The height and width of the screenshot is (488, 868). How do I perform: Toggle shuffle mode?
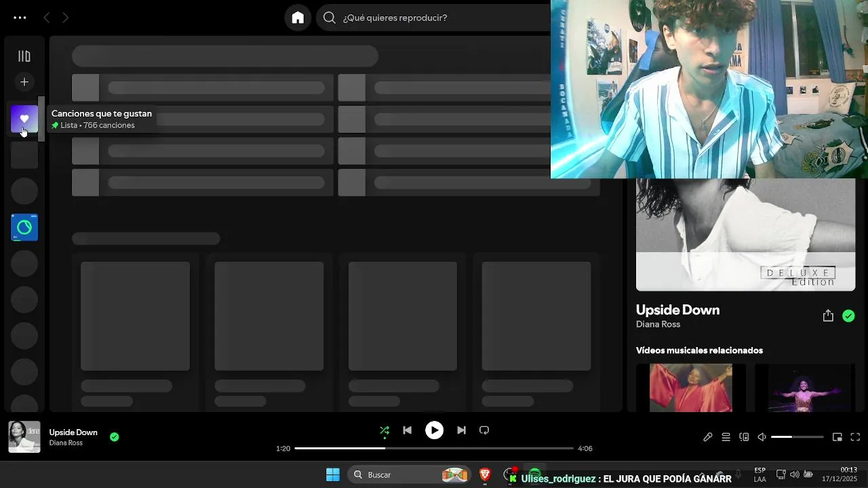coord(384,430)
